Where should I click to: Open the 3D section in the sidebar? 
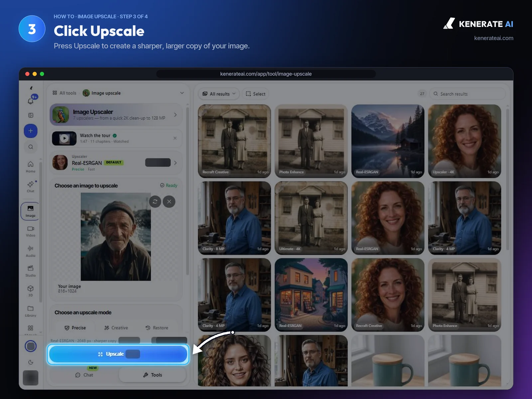tap(31, 291)
